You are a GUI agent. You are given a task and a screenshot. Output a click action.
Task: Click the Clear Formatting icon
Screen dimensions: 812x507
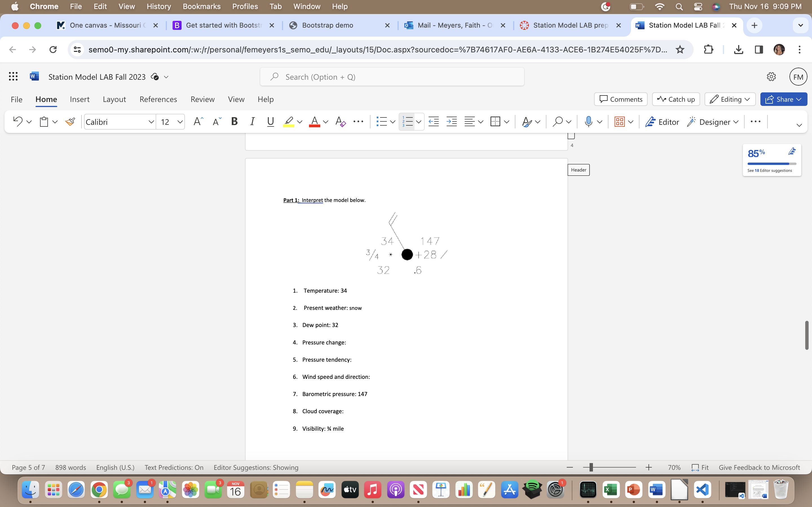[340, 122]
